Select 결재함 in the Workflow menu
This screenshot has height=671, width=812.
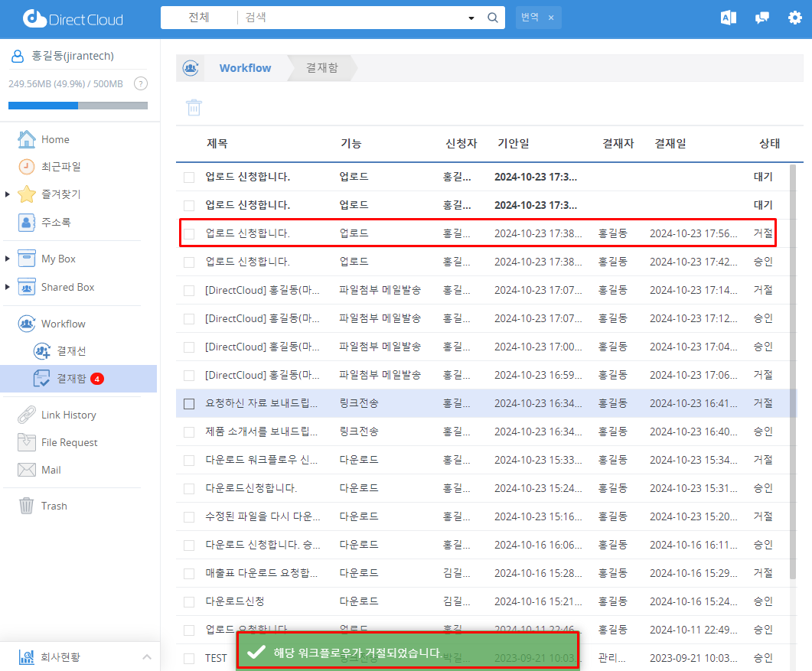(x=71, y=378)
